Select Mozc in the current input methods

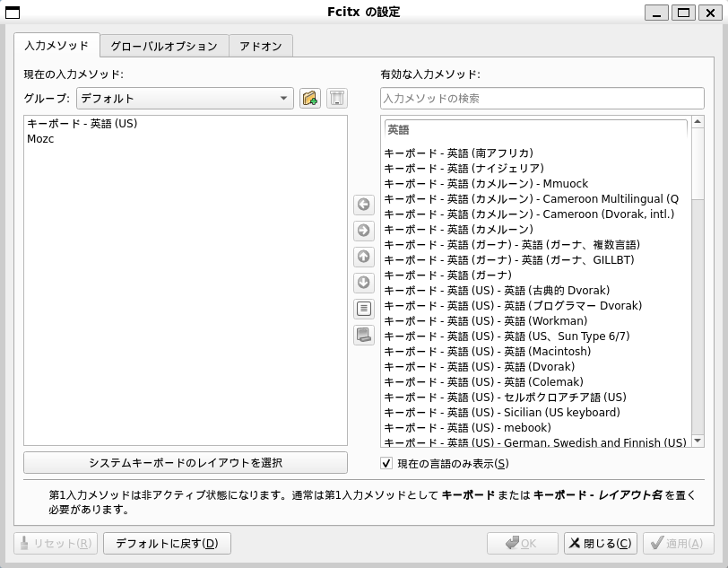tap(40, 139)
